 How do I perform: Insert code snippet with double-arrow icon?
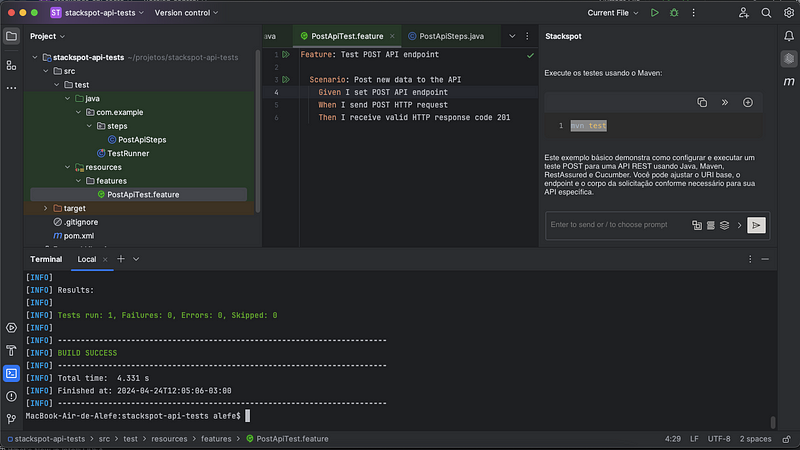(x=724, y=103)
